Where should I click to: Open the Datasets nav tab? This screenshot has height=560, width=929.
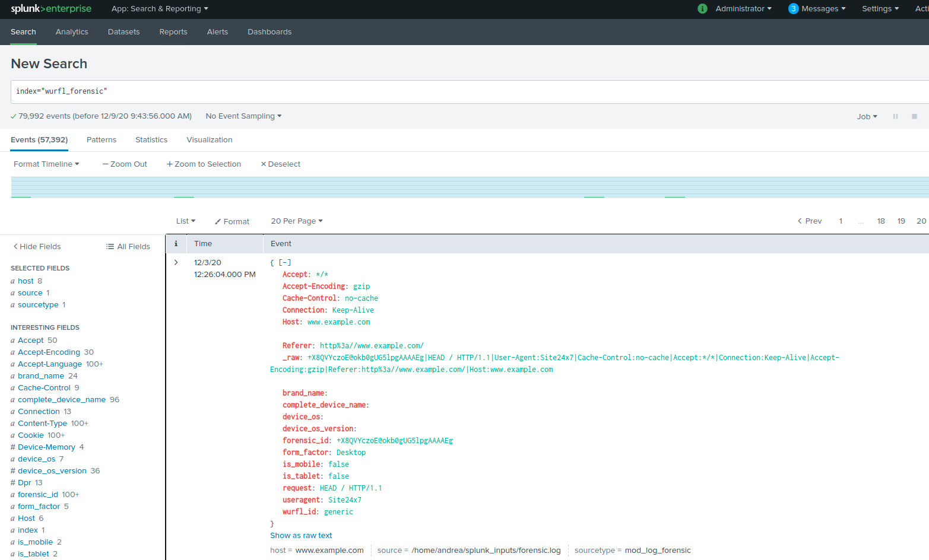click(x=123, y=32)
